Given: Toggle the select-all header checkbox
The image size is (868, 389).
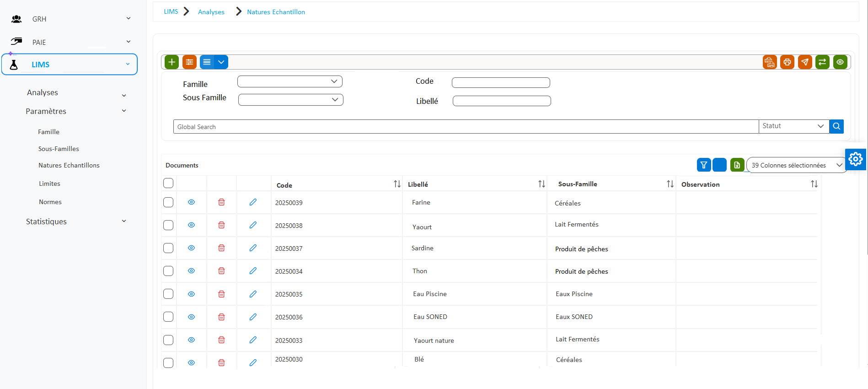Looking at the screenshot, I should point(168,183).
